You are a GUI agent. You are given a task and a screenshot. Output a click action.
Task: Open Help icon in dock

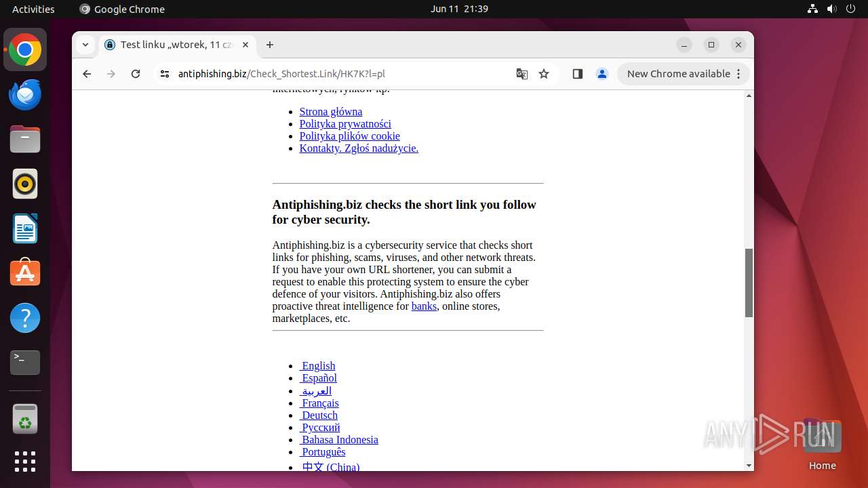(x=25, y=318)
